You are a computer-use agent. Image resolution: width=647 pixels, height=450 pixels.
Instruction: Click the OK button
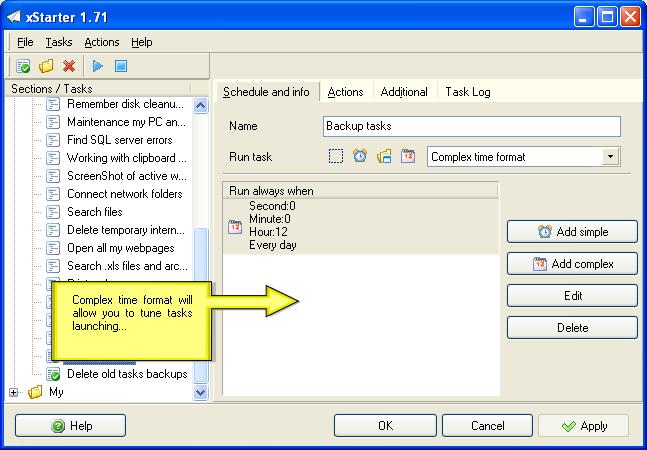[385, 426]
